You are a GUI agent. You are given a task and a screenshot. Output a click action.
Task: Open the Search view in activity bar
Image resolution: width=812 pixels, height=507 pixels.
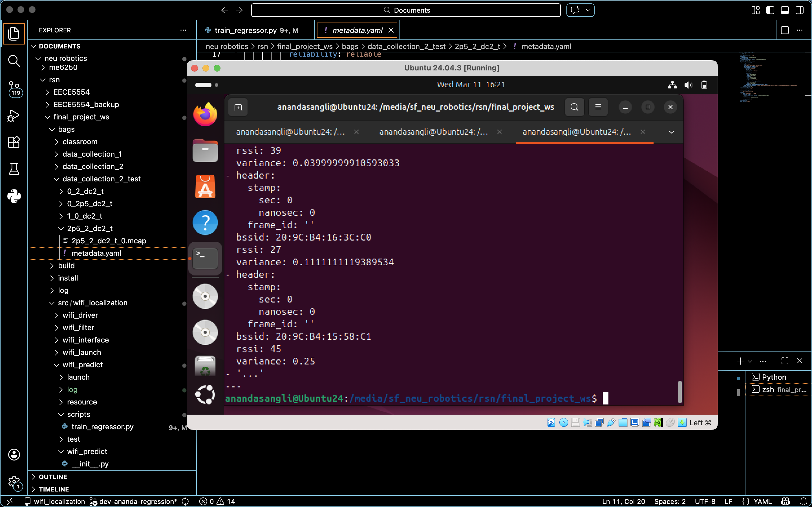tap(14, 61)
